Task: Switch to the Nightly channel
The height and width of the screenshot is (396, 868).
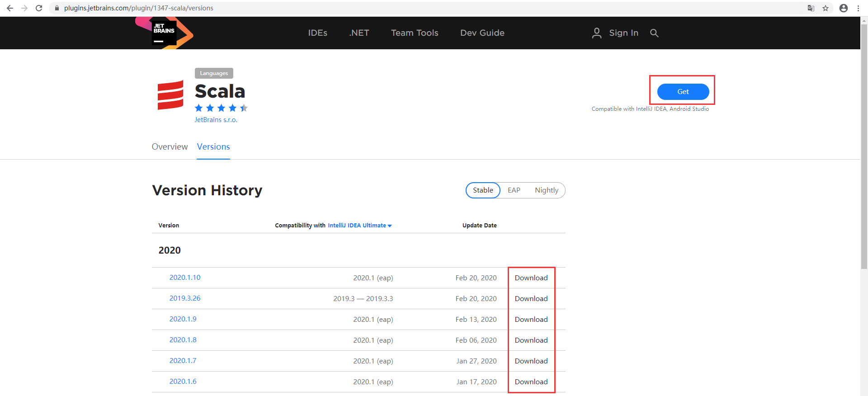Action: pyautogui.click(x=547, y=190)
